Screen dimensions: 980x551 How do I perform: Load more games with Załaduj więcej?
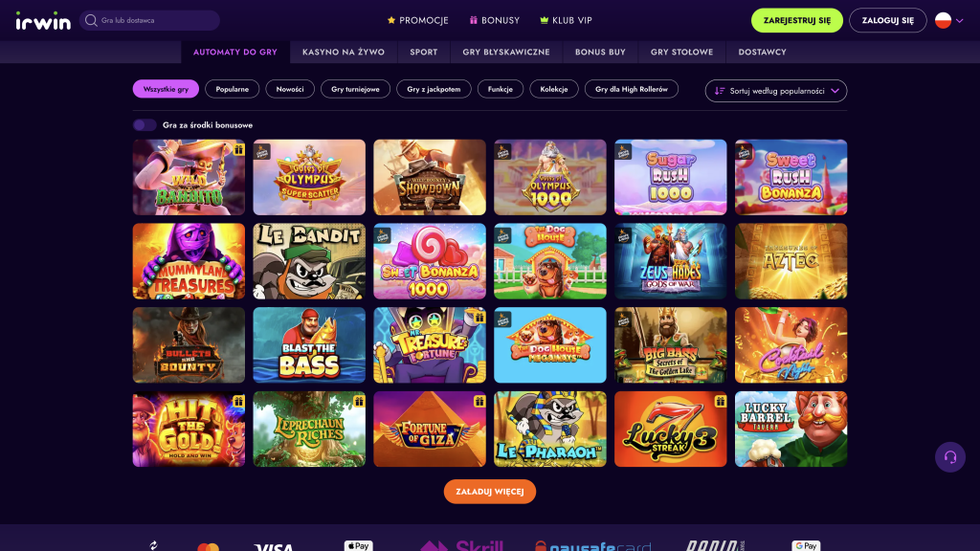click(x=489, y=492)
